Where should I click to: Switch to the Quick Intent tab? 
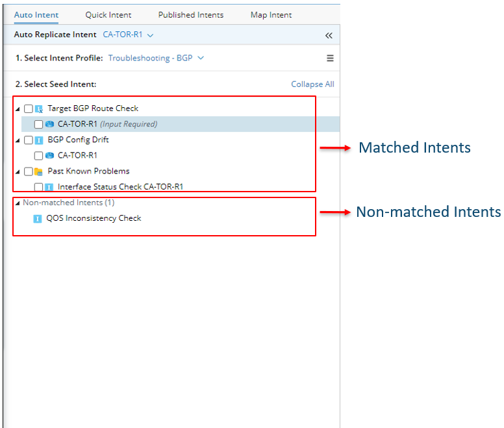pyautogui.click(x=108, y=15)
